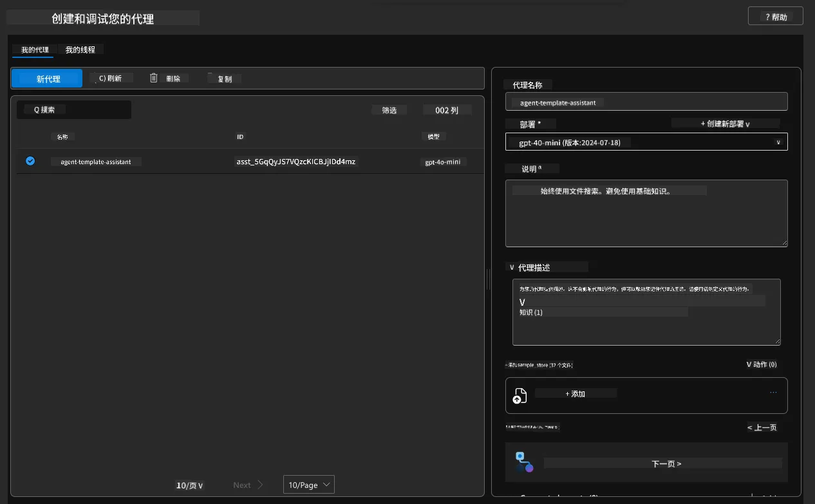Click the 新代理 button
This screenshot has height=504, width=815.
(47, 79)
